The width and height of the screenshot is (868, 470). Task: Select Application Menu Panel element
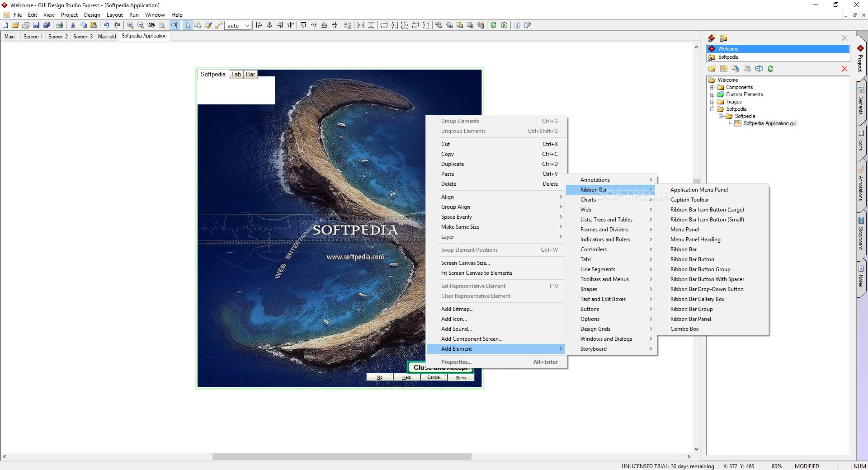[x=712, y=190]
